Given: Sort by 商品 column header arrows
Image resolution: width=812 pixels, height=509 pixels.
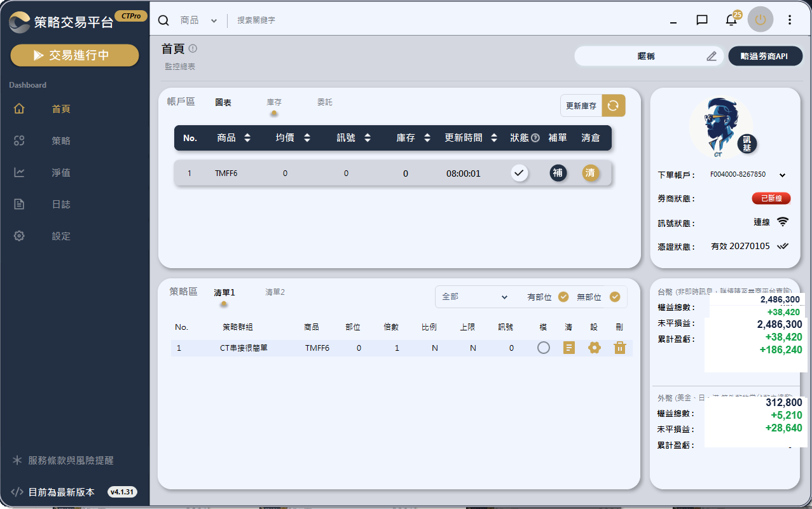Looking at the screenshot, I should [247, 138].
